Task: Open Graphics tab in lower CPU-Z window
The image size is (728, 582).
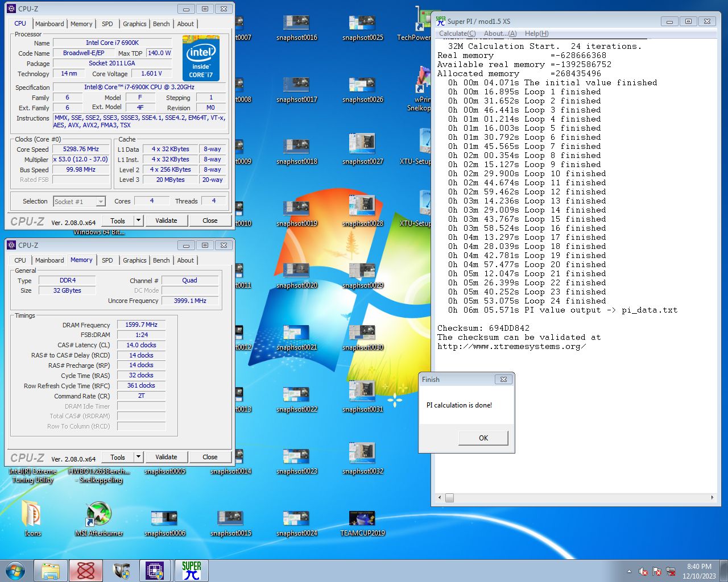Action: pos(135,260)
